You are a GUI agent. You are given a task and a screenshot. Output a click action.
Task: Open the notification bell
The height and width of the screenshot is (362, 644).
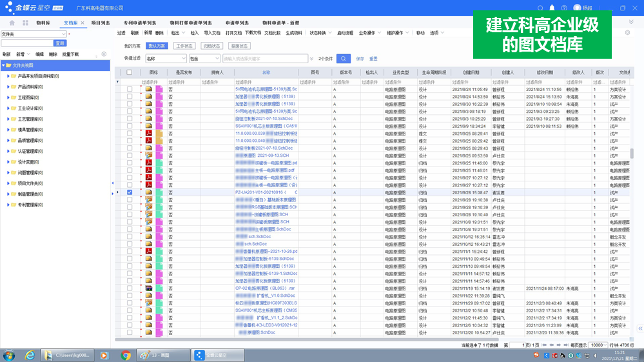point(552,8)
